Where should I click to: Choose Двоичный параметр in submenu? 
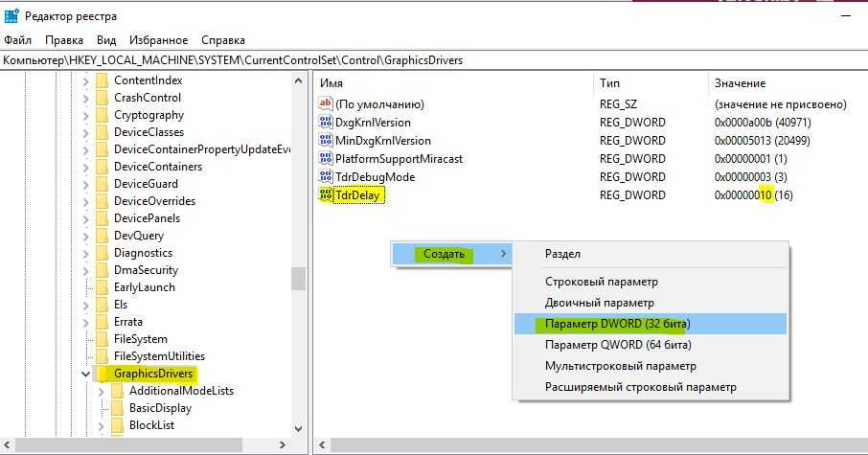pos(651,303)
